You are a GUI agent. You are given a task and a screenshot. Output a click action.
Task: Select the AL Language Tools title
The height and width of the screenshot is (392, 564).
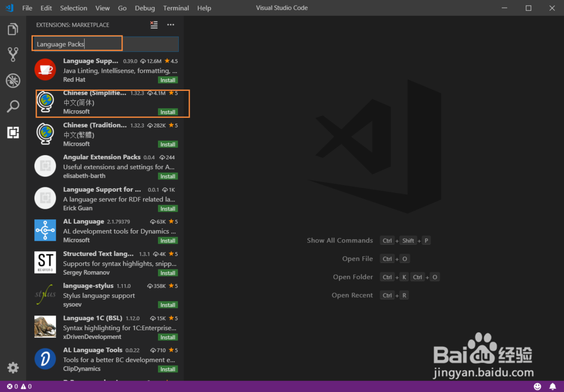coord(93,350)
